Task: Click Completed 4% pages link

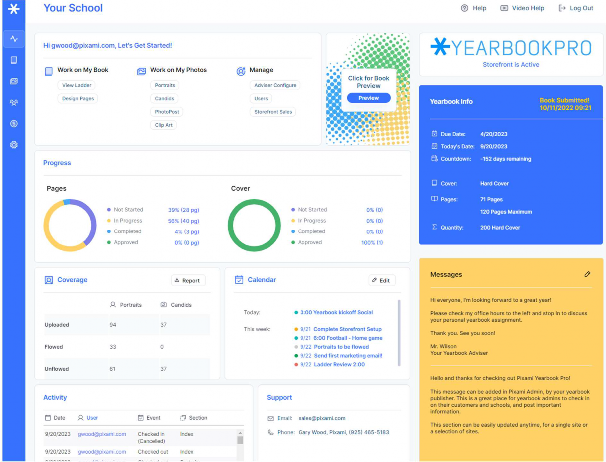Action: pyautogui.click(x=187, y=232)
